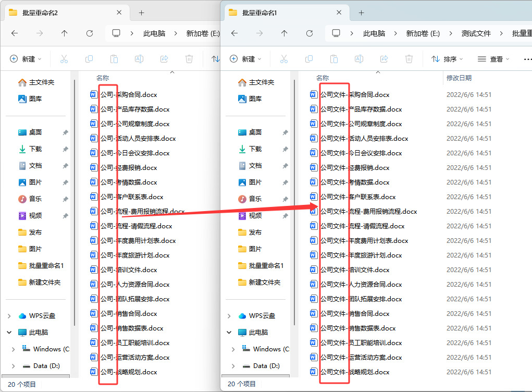532x392 pixels.
Task: Open 新建 dropdown in 批量重命名1 window
Action: (x=245, y=59)
